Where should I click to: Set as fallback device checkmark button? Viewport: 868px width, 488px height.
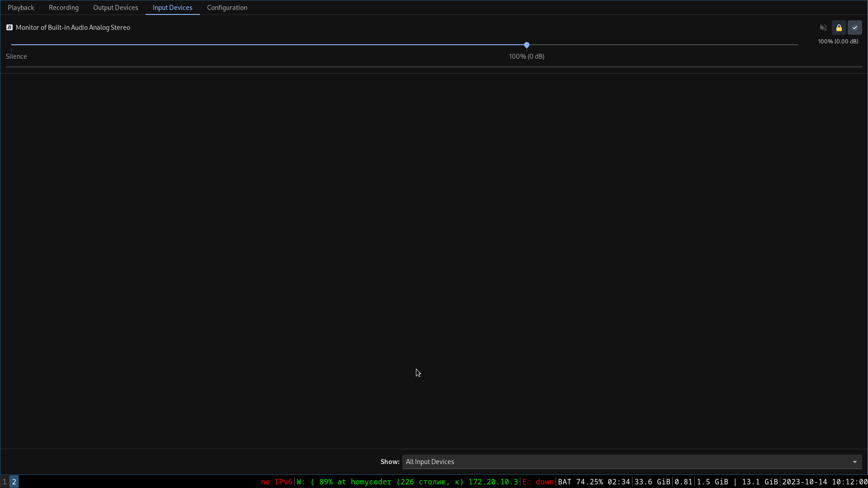[x=855, y=28]
